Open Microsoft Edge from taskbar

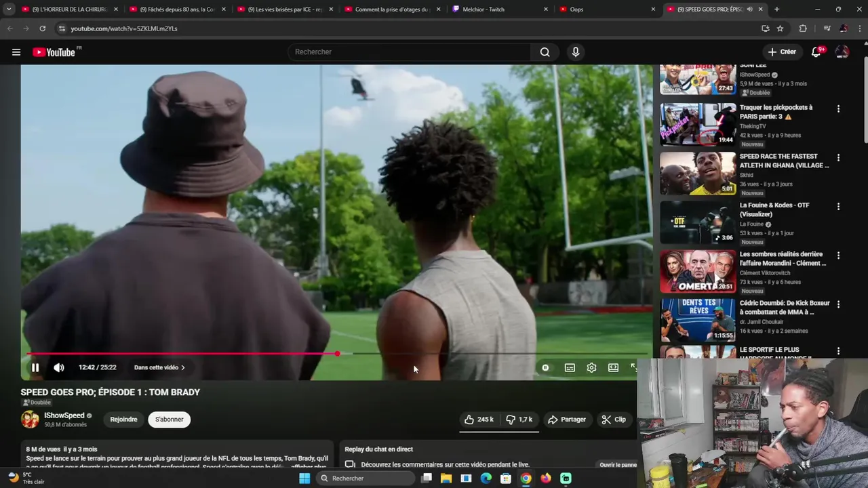(x=486, y=479)
